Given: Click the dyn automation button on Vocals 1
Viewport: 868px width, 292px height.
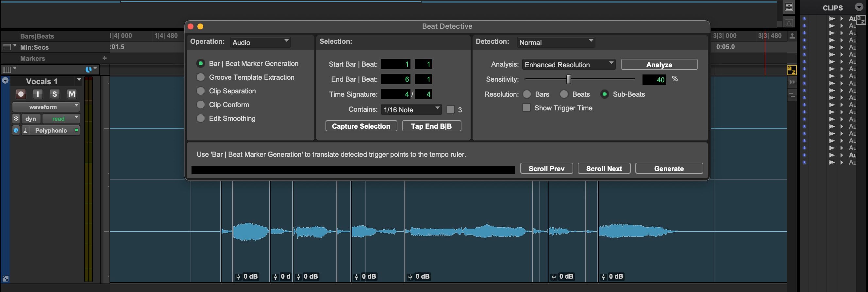Looking at the screenshot, I should (x=31, y=119).
